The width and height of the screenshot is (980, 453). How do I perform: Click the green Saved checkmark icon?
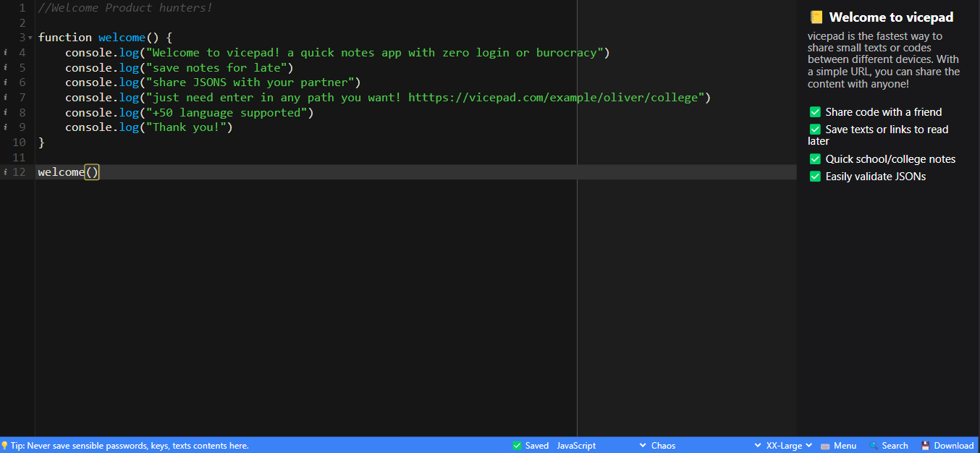pyautogui.click(x=517, y=446)
